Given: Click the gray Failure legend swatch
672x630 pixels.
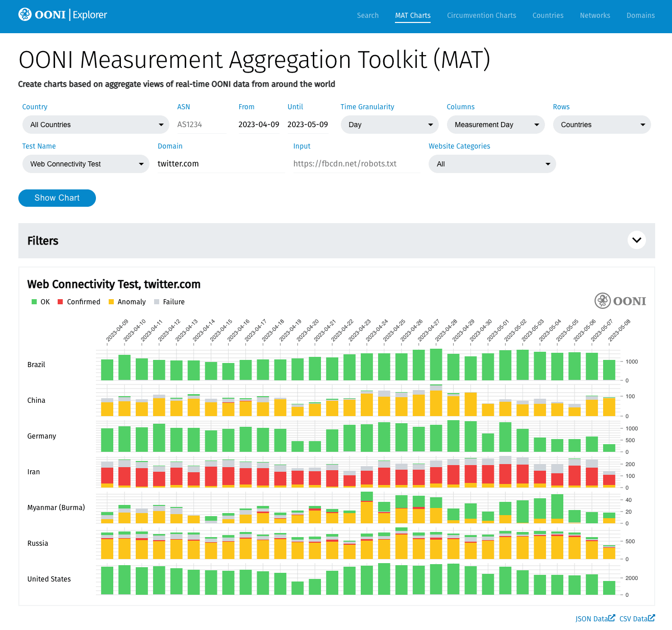Looking at the screenshot, I should tap(157, 302).
